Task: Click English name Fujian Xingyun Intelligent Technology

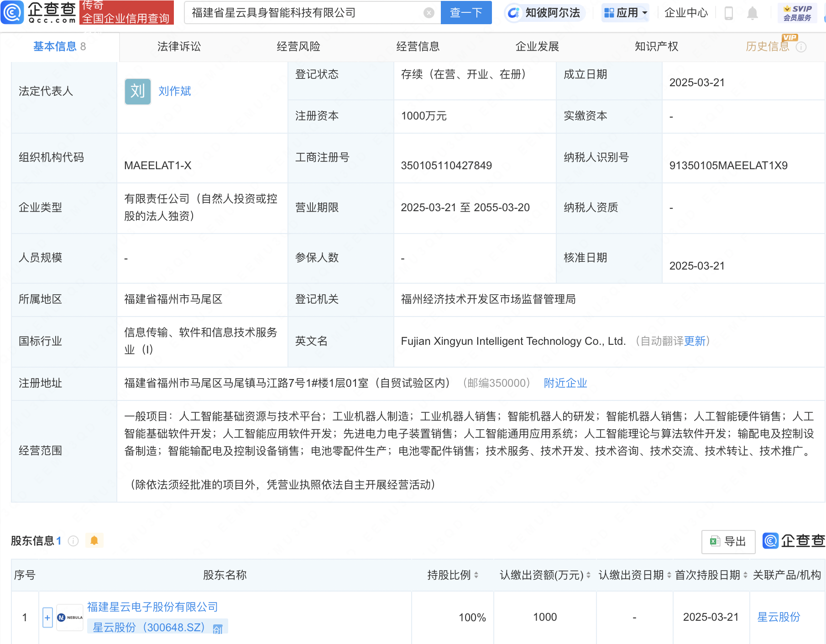Action: (513, 341)
